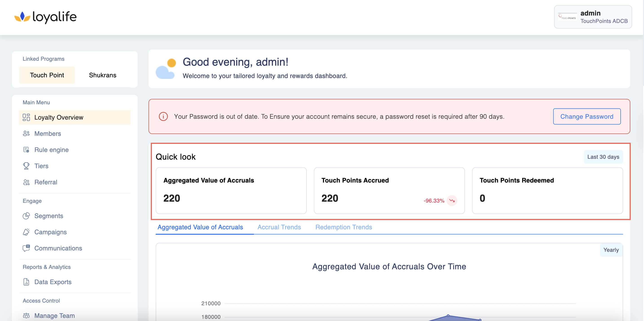Click the Tiers trophy icon
The width and height of the screenshot is (644, 321).
(x=26, y=166)
